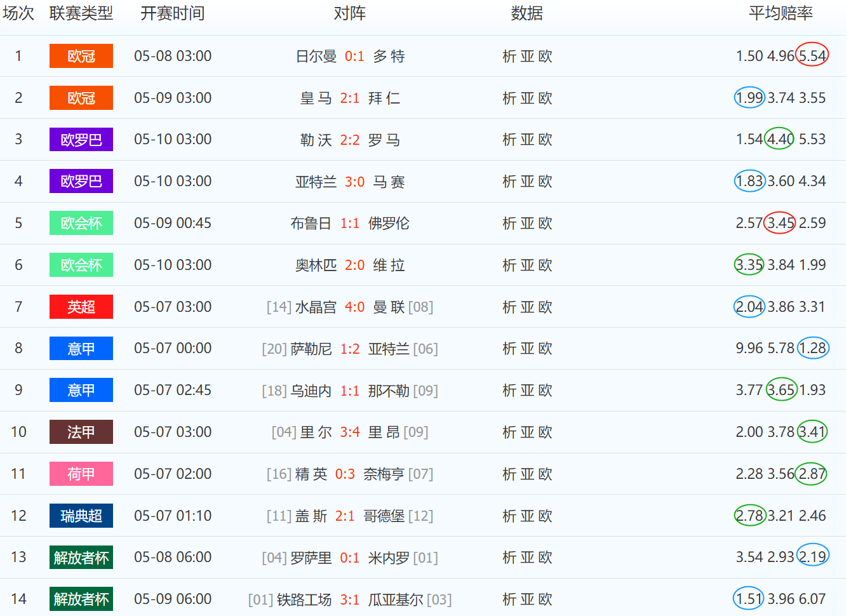This screenshot has width=858, height=616.
Task: Click the circled odds value 1.28
Action: [x=813, y=348]
